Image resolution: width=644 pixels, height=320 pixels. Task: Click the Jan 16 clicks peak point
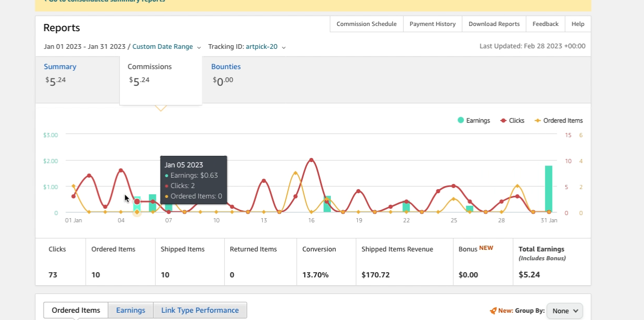(312, 160)
